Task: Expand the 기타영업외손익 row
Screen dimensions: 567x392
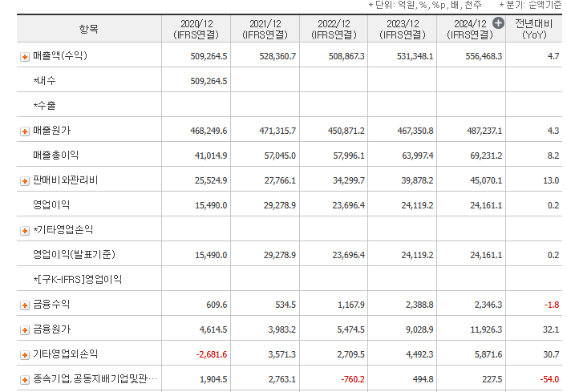Action: (x=25, y=355)
